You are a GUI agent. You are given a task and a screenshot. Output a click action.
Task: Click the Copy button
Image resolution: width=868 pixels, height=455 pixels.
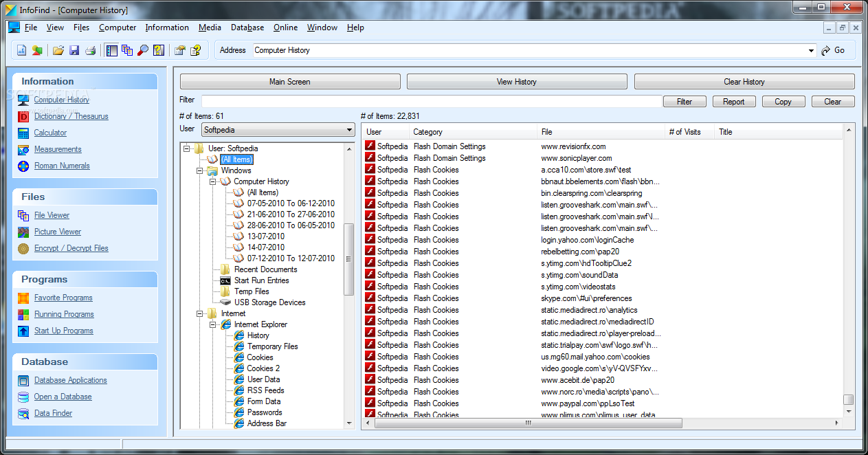[783, 102]
